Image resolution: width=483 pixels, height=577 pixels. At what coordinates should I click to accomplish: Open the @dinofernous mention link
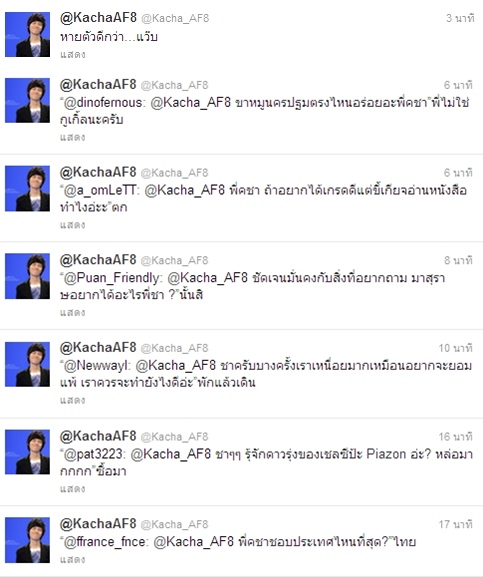point(103,103)
